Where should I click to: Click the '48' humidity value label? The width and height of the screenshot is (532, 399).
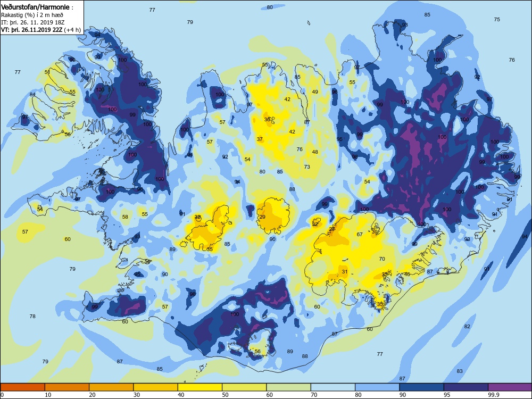(x=315, y=152)
